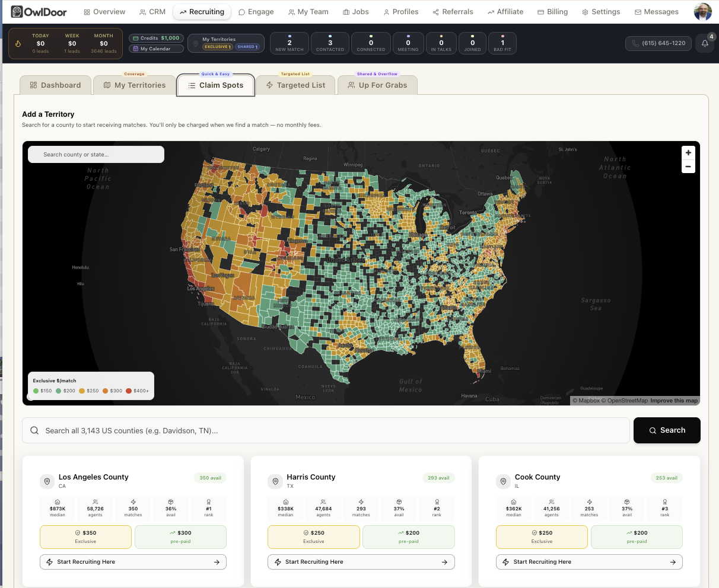
Task: Click the My Territories pin icon
Action: coord(196,42)
